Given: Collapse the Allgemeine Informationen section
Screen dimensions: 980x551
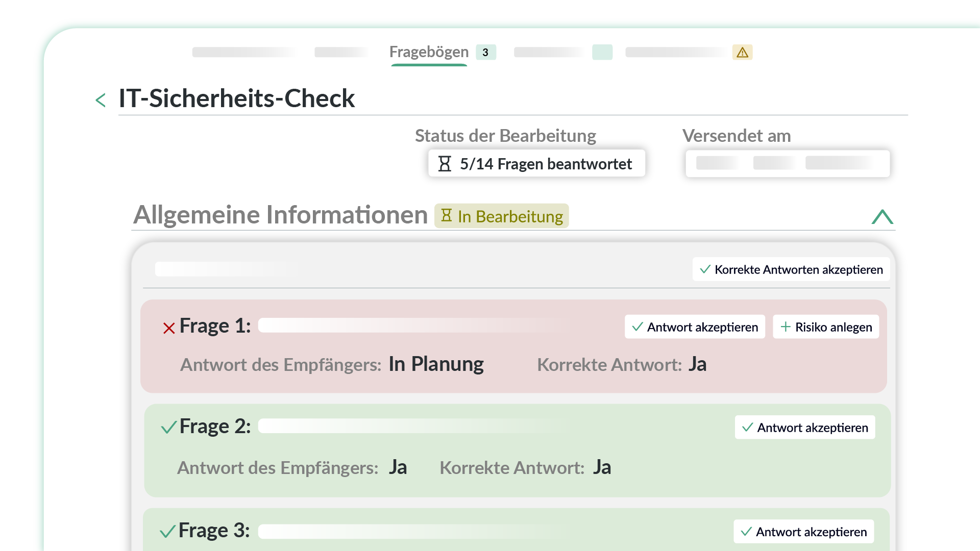Looking at the screenshot, I should click(x=882, y=217).
